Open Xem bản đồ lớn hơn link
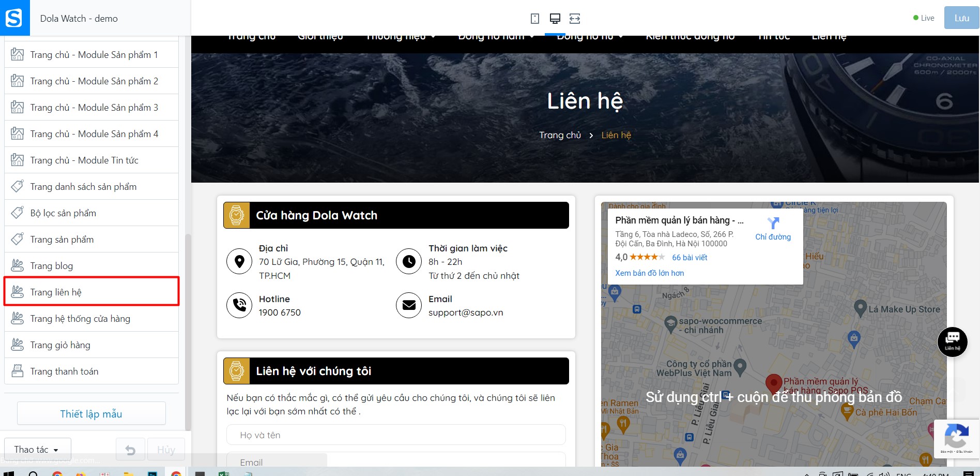980x476 pixels. pyautogui.click(x=649, y=273)
